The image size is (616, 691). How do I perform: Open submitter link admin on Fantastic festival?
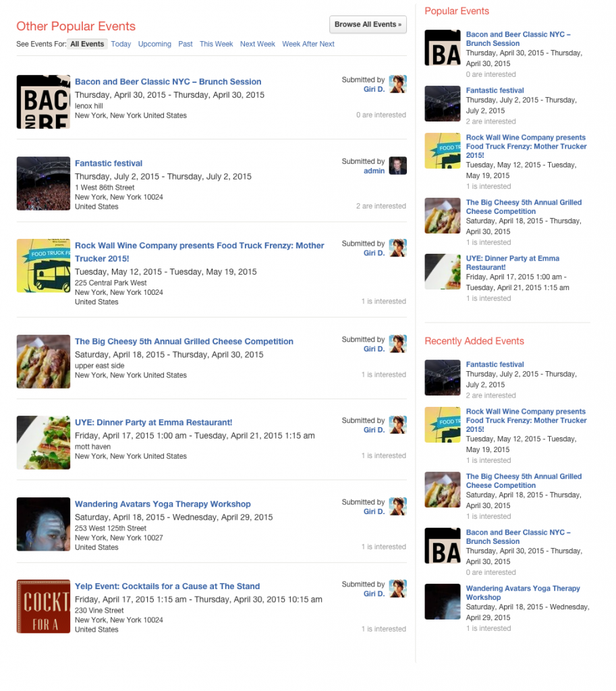point(374,171)
